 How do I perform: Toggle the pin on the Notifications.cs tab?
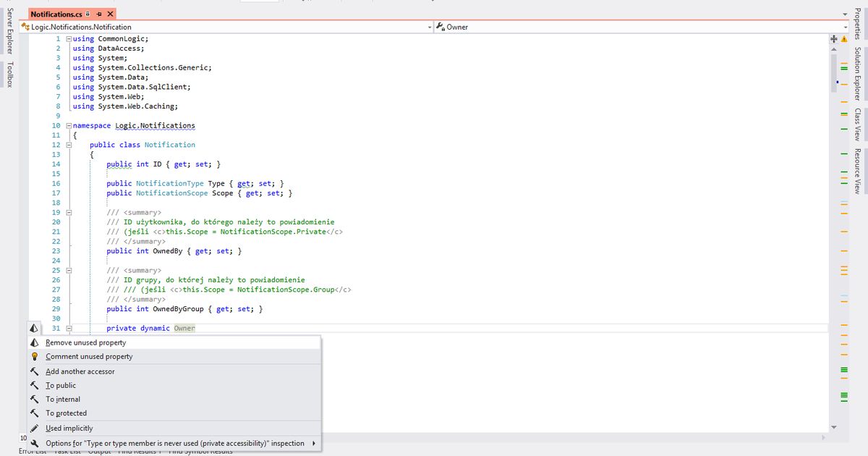click(x=98, y=13)
